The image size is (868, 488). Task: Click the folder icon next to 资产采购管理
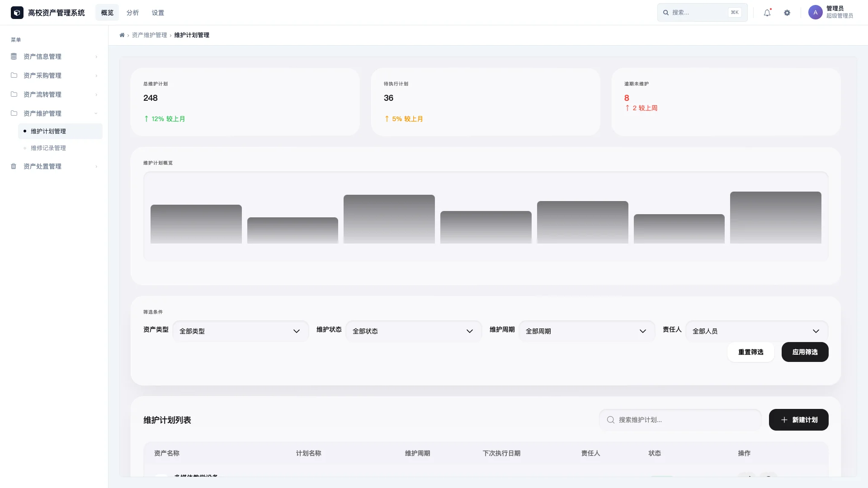pyautogui.click(x=14, y=75)
